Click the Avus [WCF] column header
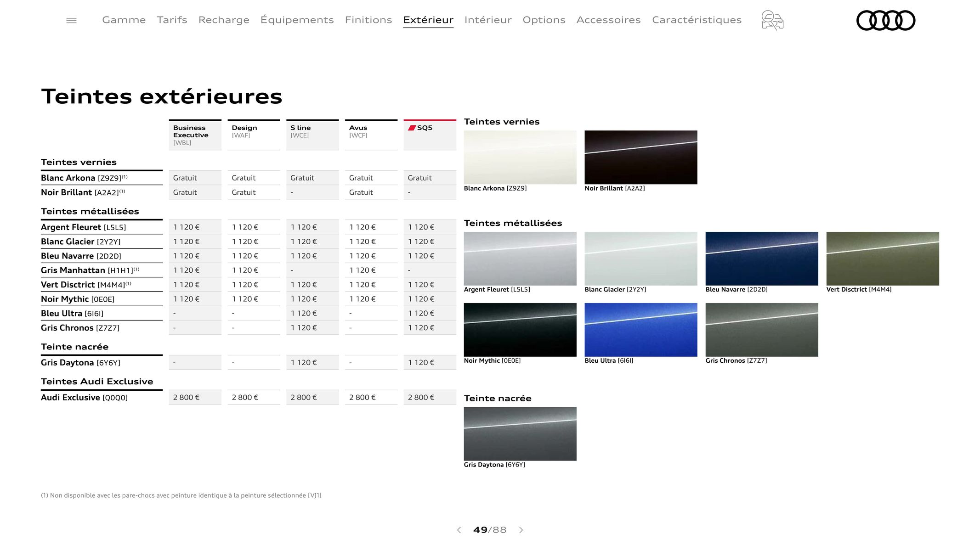 click(371, 135)
